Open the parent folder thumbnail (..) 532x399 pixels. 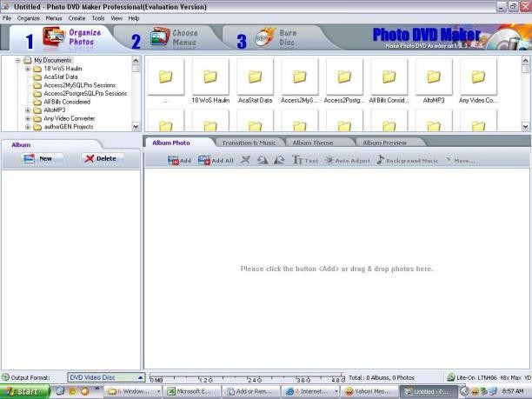(x=165, y=76)
